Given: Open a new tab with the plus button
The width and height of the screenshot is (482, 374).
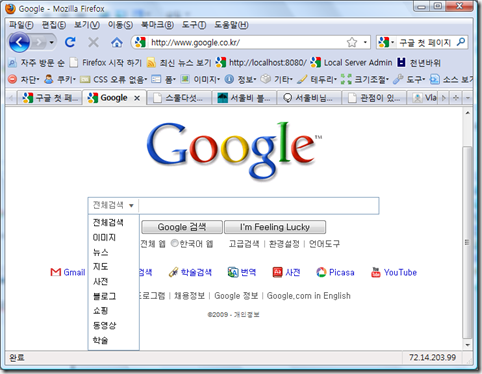Looking at the screenshot, I should point(456,98).
